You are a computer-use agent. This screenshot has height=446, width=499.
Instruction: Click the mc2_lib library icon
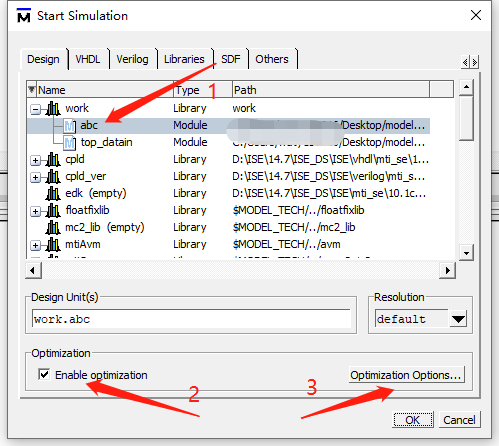(x=53, y=228)
